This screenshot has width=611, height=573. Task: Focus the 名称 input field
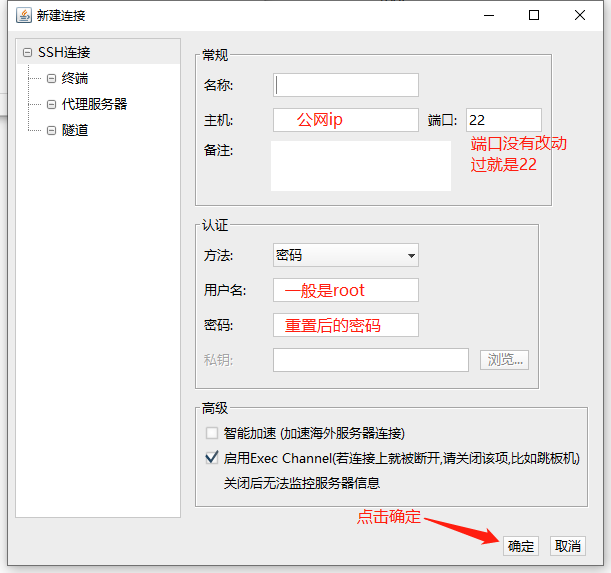click(346, 85)
